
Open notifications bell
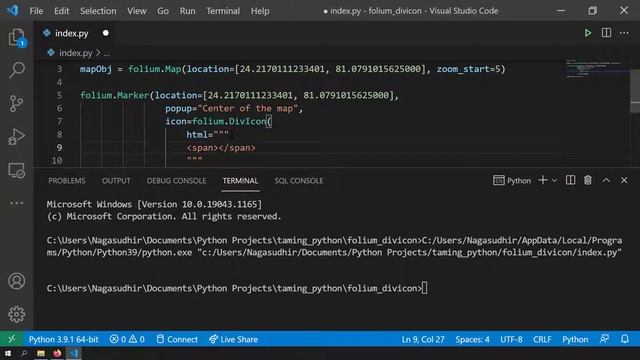(624, 339)
